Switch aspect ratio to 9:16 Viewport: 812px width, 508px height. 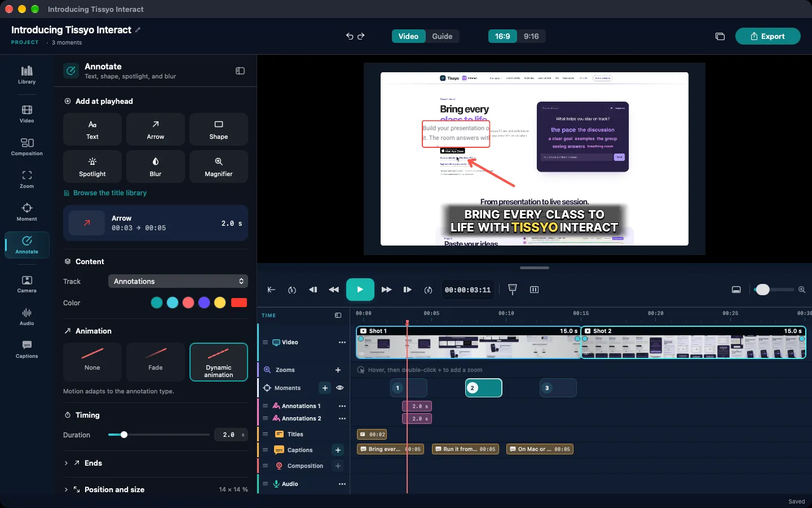pos(531,36)
